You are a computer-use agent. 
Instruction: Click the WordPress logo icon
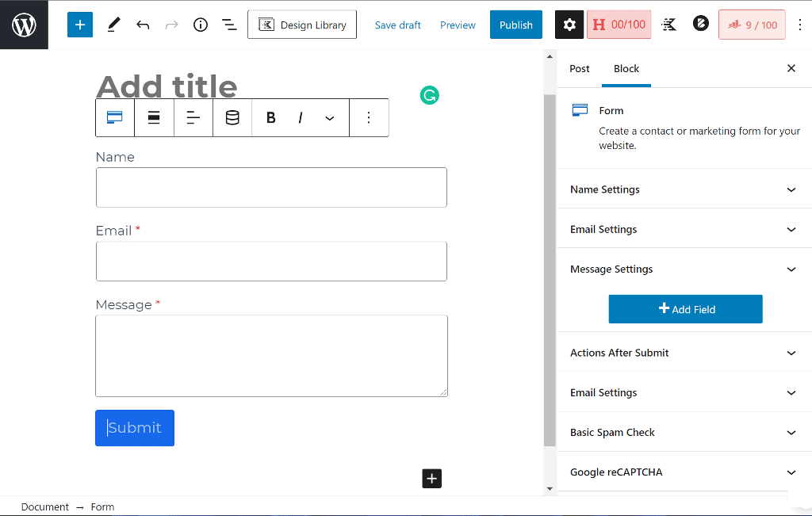[24, 25]
